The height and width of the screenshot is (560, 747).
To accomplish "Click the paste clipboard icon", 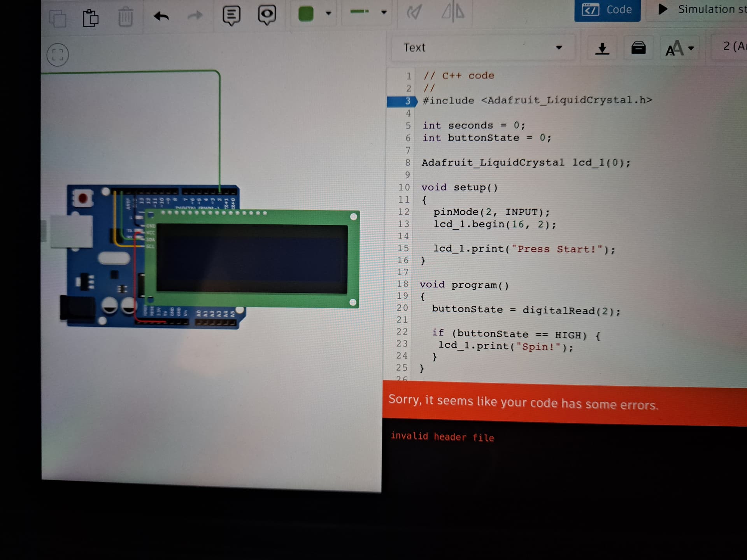I will point(90,17).
